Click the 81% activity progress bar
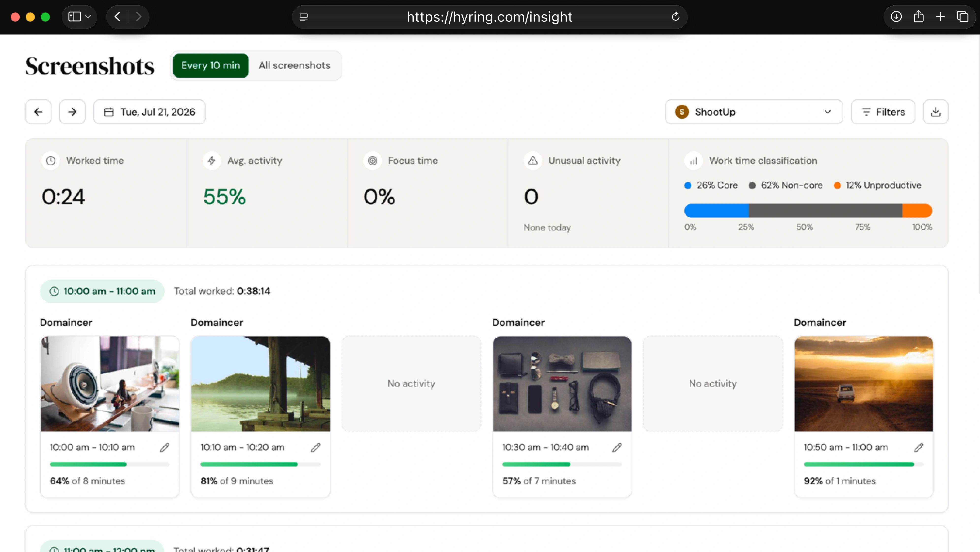The width and height of the screenshot is (980, 552). (x=260, y=465)
